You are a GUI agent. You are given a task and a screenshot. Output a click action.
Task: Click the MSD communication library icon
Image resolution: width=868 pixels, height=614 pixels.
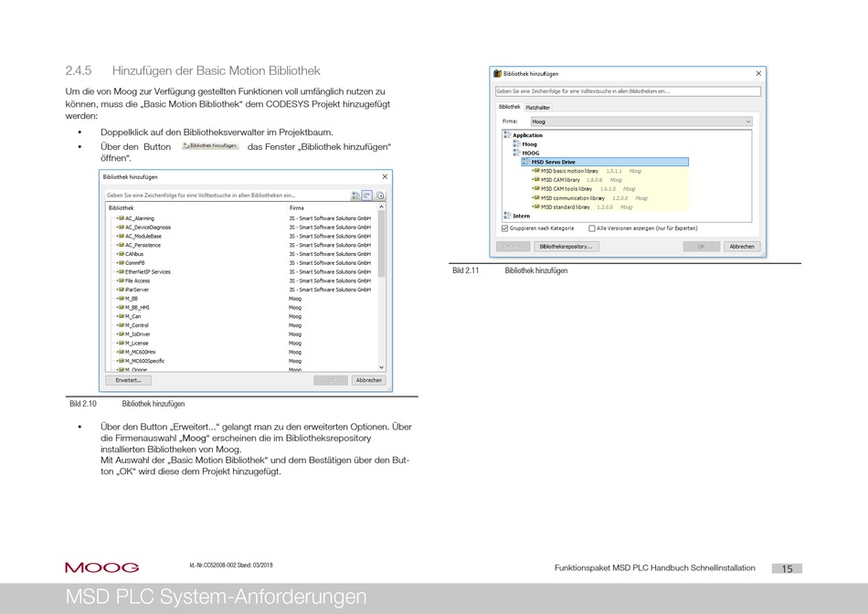(535, 197)
